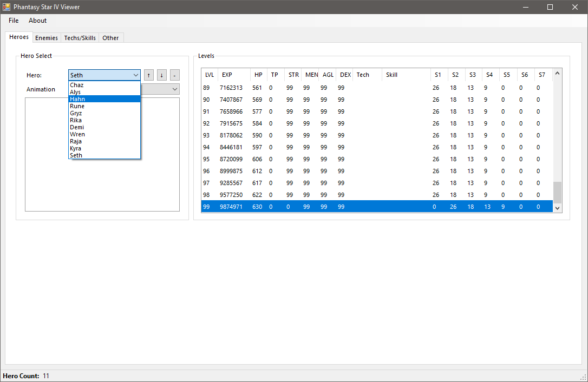The height and width of the screenshot is (382, 588).
Task: Minimize the Phantasy Star IV Viewer window
Action: [526, 7]
